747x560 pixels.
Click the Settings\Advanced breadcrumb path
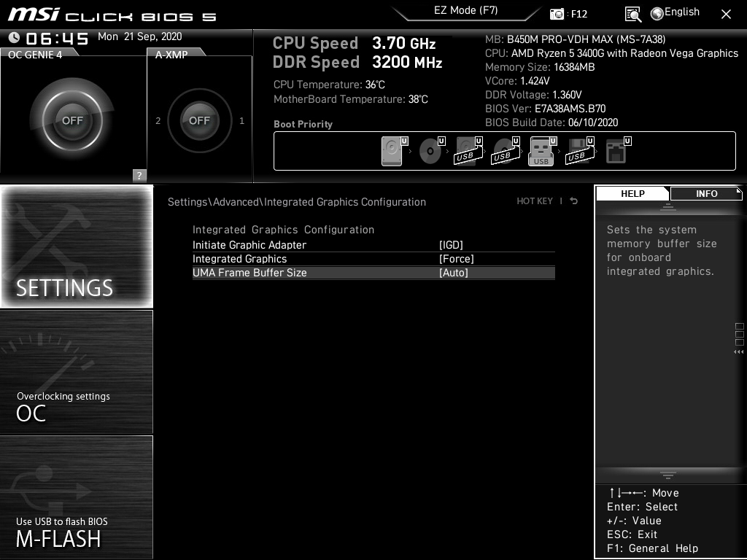[296, 202]
